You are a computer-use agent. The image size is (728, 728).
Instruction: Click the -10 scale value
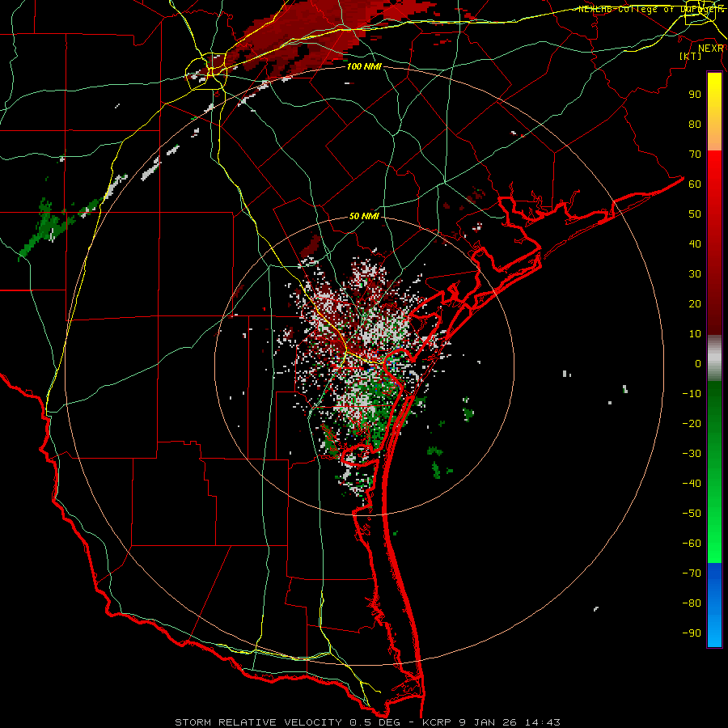(692, 394)
